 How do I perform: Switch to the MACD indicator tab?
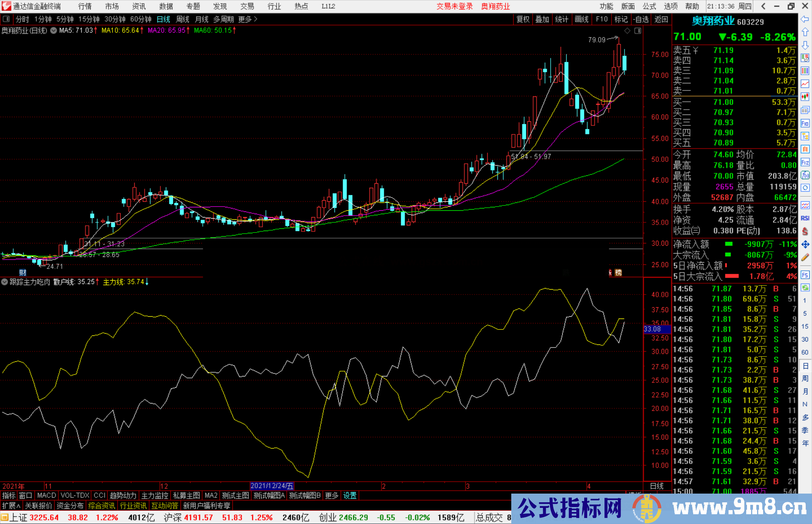click(x=47, y=496)
